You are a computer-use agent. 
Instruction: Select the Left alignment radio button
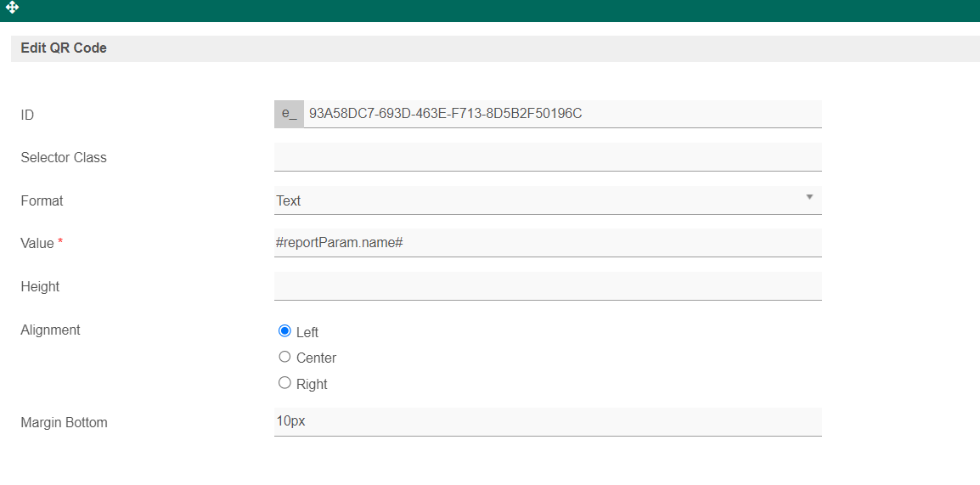[284, 331]
